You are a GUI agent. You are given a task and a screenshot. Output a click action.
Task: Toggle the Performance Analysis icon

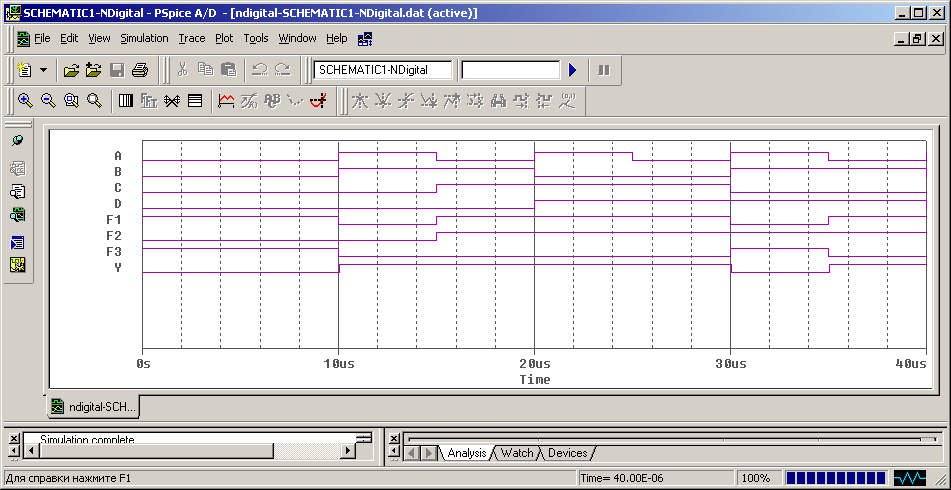click(x=172, y=101)
